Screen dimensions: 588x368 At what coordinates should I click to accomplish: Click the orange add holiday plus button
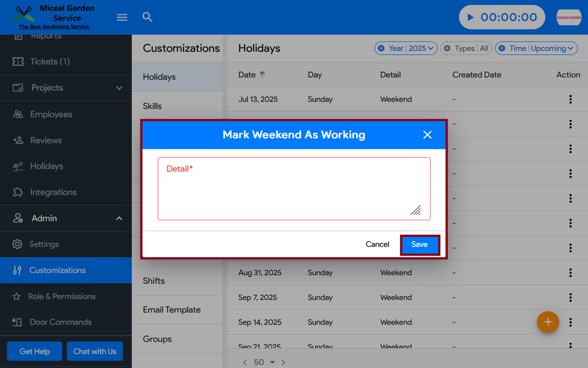[x=548, y=322]
